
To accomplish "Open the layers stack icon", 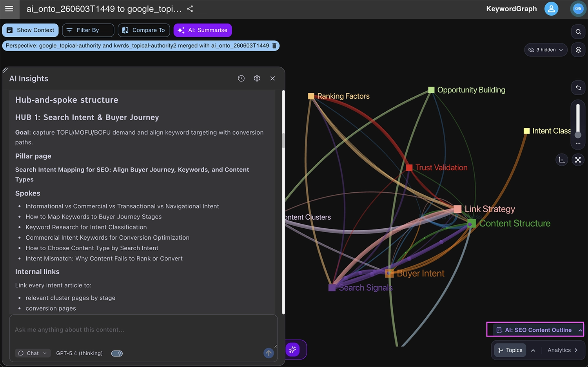I will (578, 50).
